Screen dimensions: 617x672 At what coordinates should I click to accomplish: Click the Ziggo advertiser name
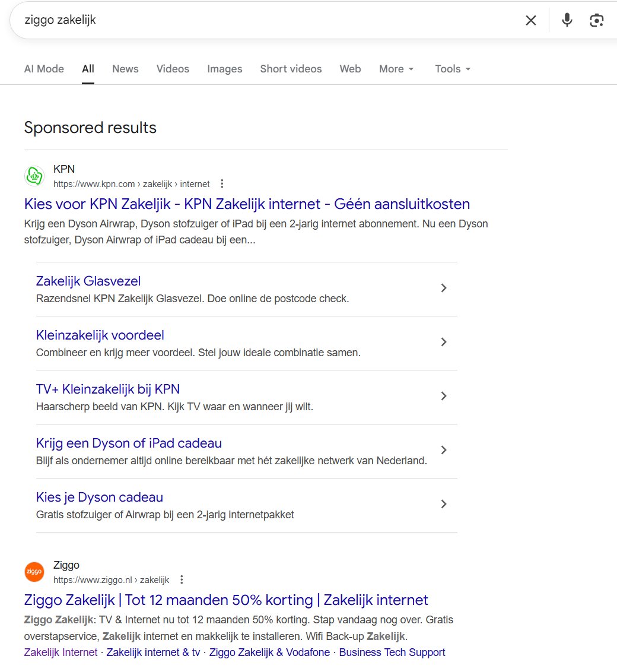[66, 565]
